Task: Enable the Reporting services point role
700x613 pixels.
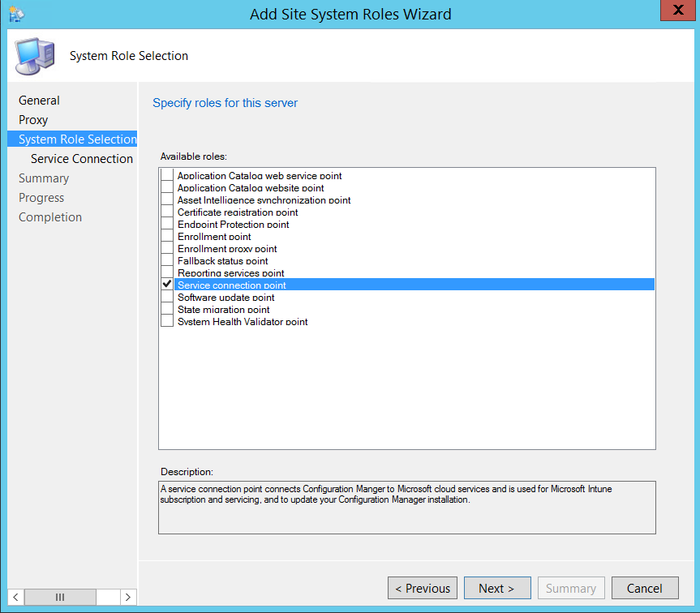Action: coord(166,272)
